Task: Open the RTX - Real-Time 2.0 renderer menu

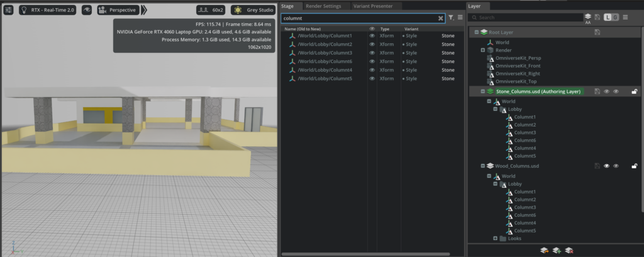Action: [47, 10]
